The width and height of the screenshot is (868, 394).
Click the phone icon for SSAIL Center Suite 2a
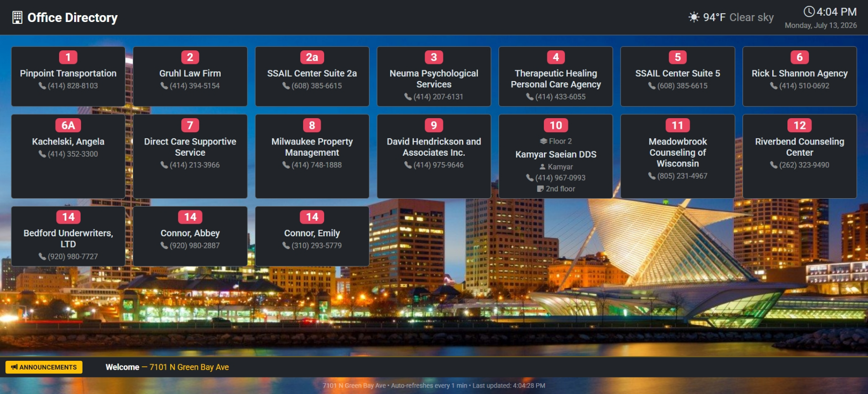[286, 86]
